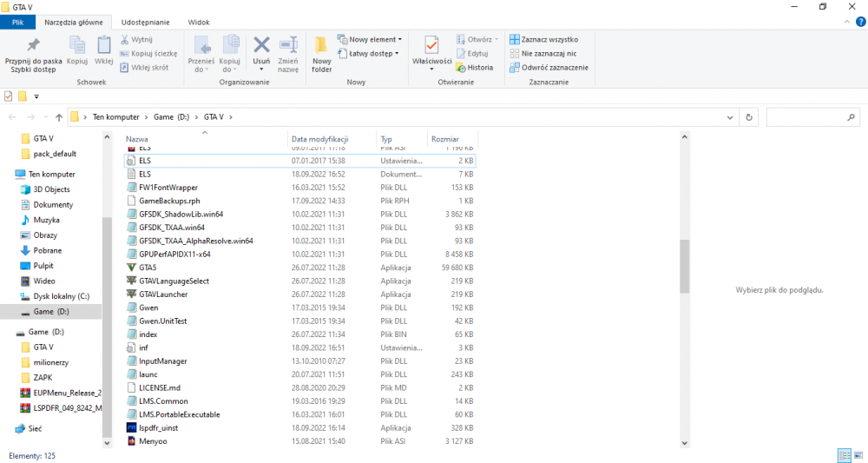Choose Kopiuj ścieżkę command
The image size is (868, 463).
tap(149, 53)
